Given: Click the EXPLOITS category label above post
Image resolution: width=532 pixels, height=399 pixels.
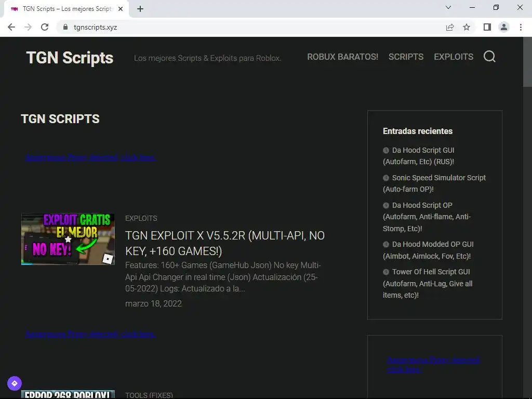Looking at the screenshot, I should tap(141, 218).
